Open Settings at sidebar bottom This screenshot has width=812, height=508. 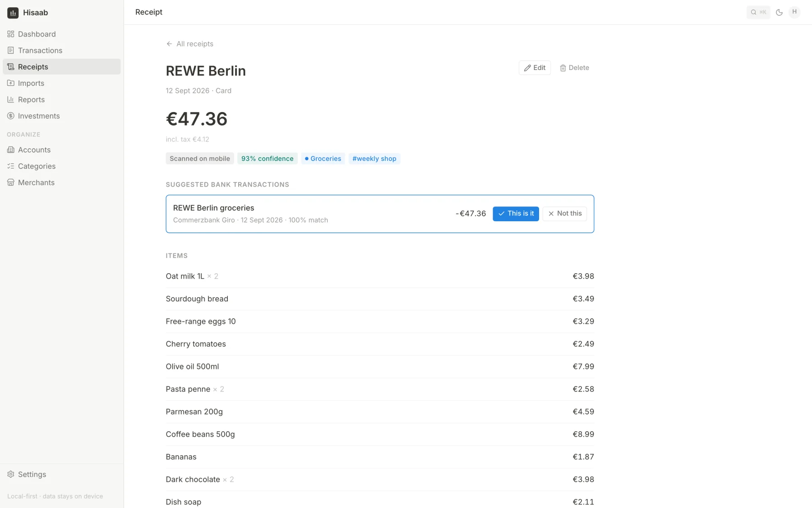pyautogui.click(x=62, y=474)
